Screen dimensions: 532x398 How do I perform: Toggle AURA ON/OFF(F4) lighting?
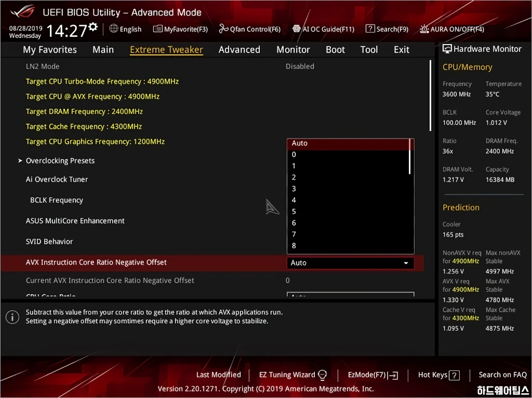(451, 29)
